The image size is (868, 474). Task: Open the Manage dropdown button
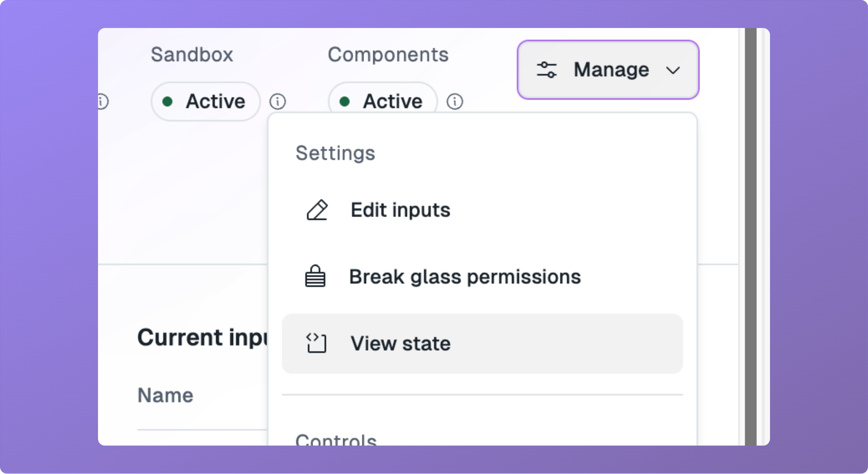coord(608,70)
